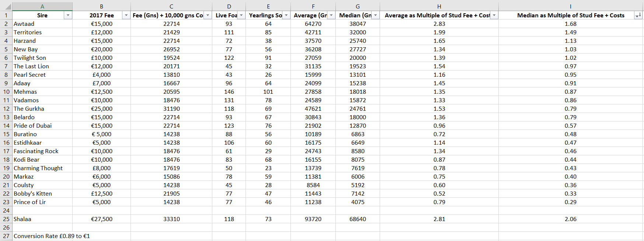Select Mehmas's 146 live foals cell
644x241 pixels.
pos(229,92)
